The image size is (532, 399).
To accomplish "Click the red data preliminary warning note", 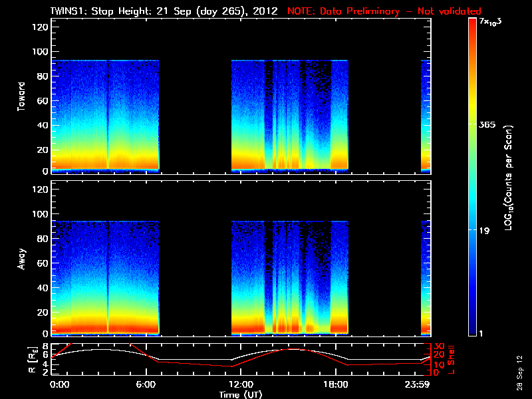I will point(384,11).
